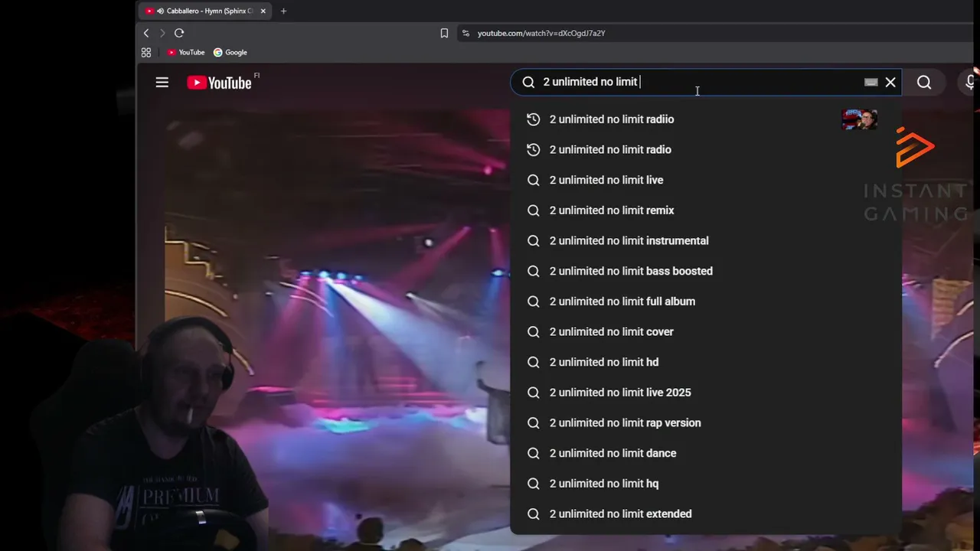The width and height of the screenshot is (980, 551).
Task: Select "2 unlimited no limit full album"
Action: [x=706, y=302]
